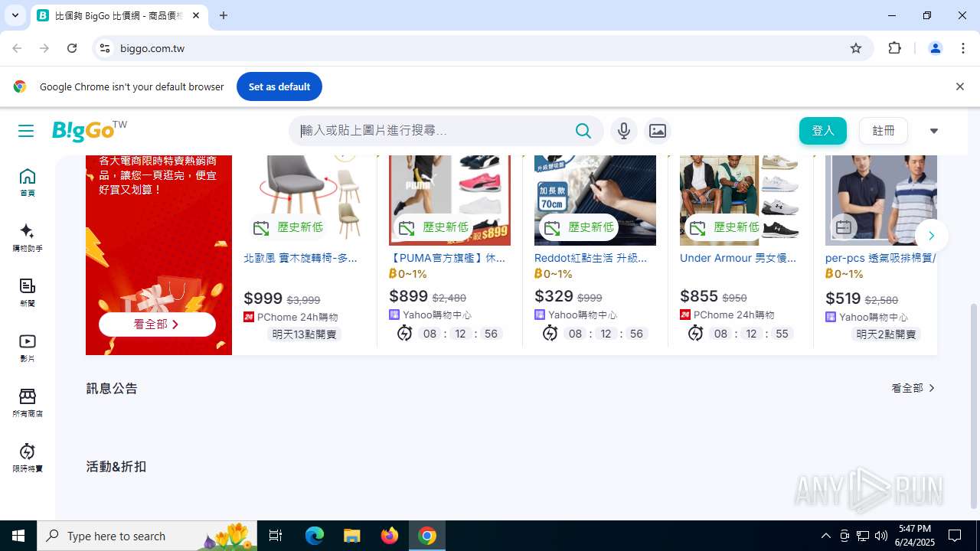Click 明天13點開賣 label

tap(304, 334)
